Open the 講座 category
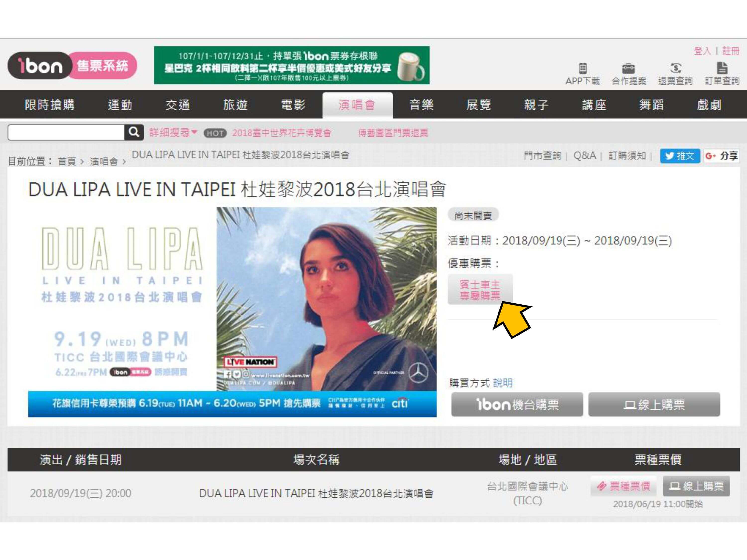This screenshot has height=560, width=747. coord(594,105)
